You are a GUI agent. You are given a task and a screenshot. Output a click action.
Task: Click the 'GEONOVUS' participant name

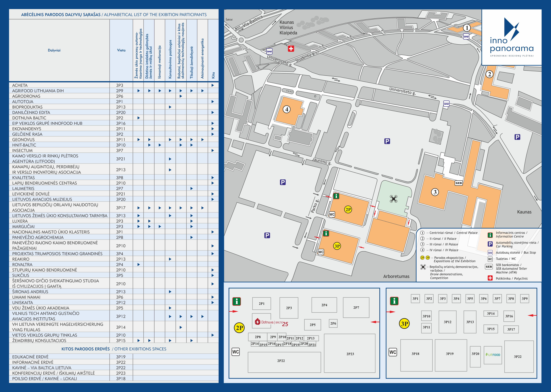(x=23, y=140)
